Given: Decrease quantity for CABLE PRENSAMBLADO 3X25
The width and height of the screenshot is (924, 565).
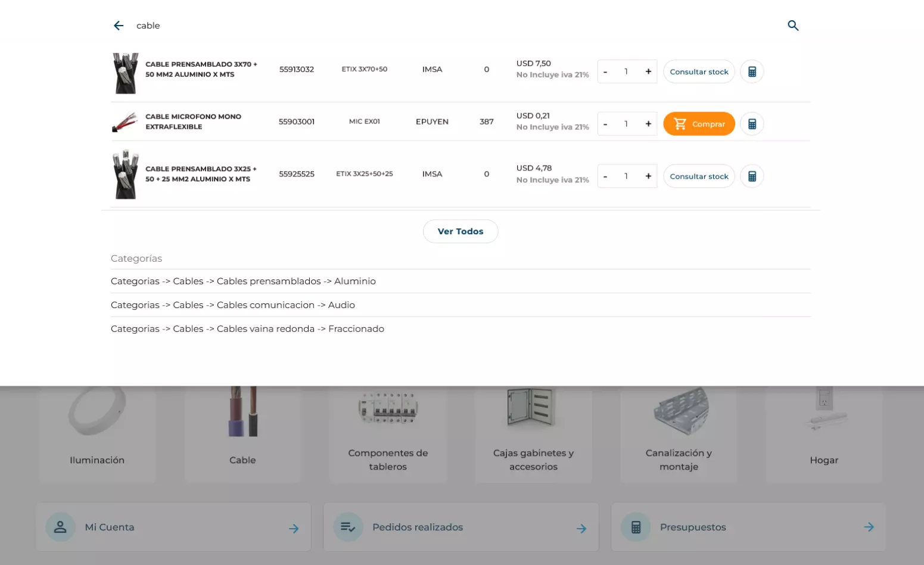Looking at the screenshot, I should (x=605, y=176).
